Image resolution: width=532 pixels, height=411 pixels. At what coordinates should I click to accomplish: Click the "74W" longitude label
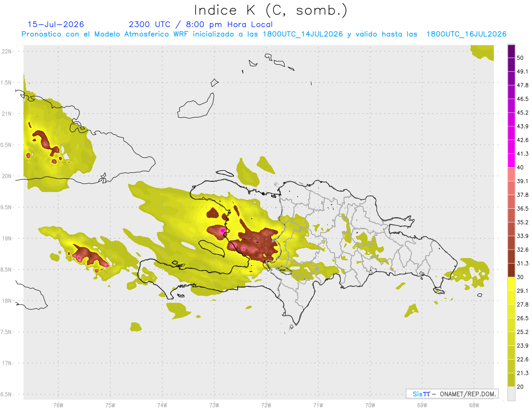click(x=162, y=405)
